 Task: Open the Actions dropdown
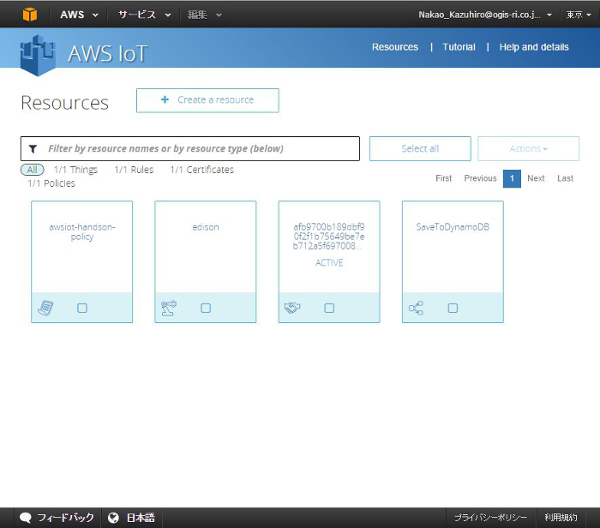pyautogui.click(x=528, y=148)
